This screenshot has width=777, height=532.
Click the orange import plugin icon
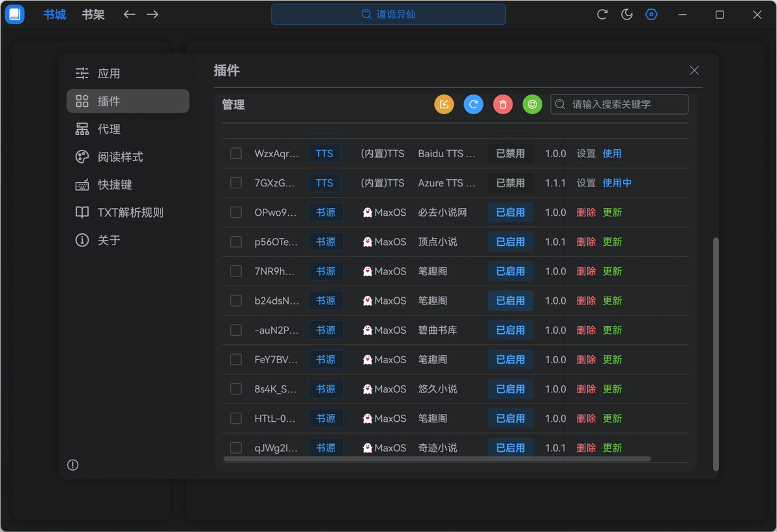click(443, 104)
